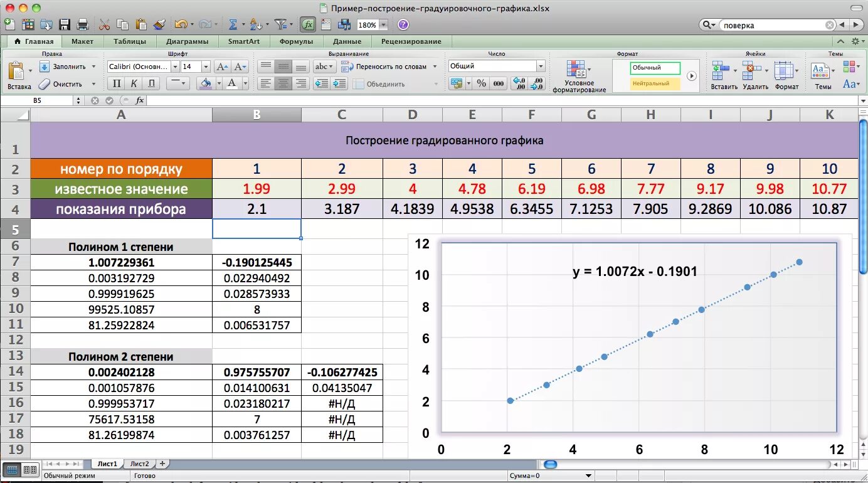Screen dimensions: 868x483
Task: Open the Макет tab
Action: click(x=82, y=41)
